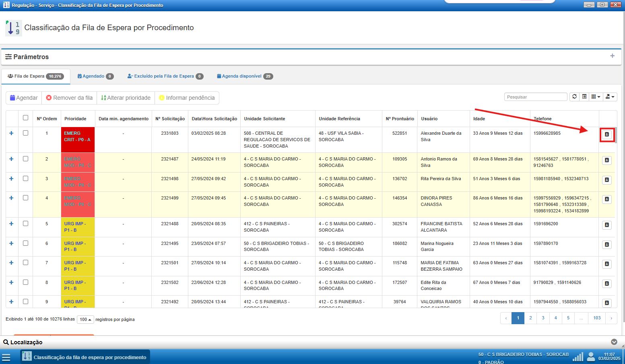This screenshot has height=364, width=625.
Task: Open the export data dropdown
Action: click(x=610, y=97)
